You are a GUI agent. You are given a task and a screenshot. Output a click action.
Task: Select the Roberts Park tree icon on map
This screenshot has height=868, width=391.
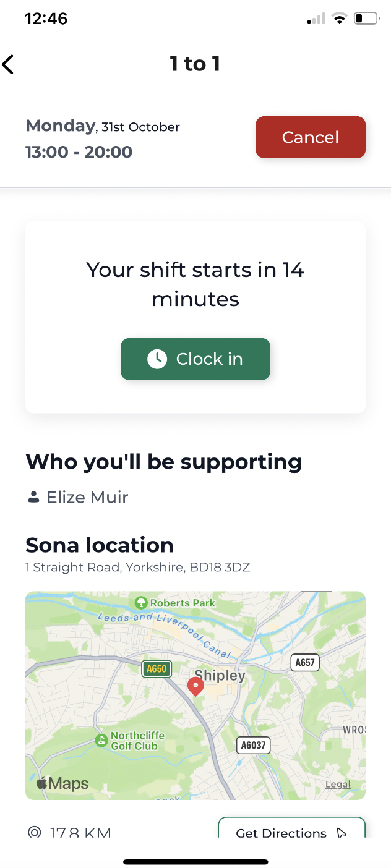(x=143, y=603)
